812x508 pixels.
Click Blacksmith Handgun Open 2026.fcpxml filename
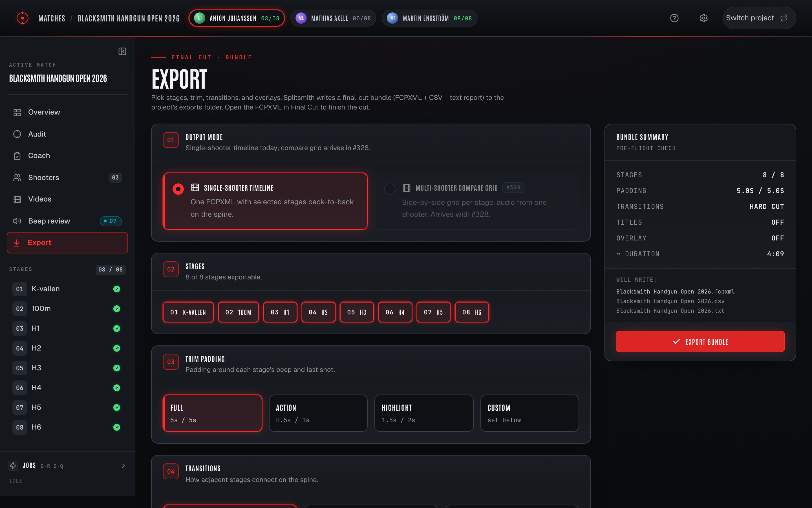pos(675,292)
